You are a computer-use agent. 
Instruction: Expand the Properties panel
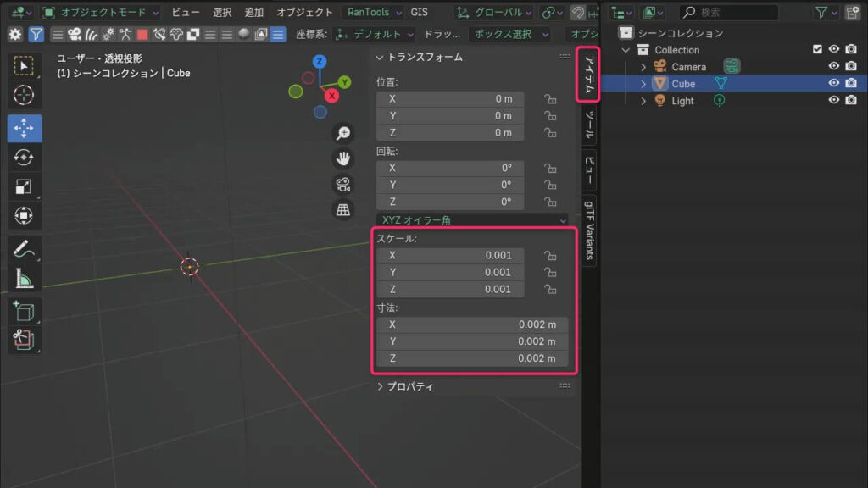pos(380,386)
